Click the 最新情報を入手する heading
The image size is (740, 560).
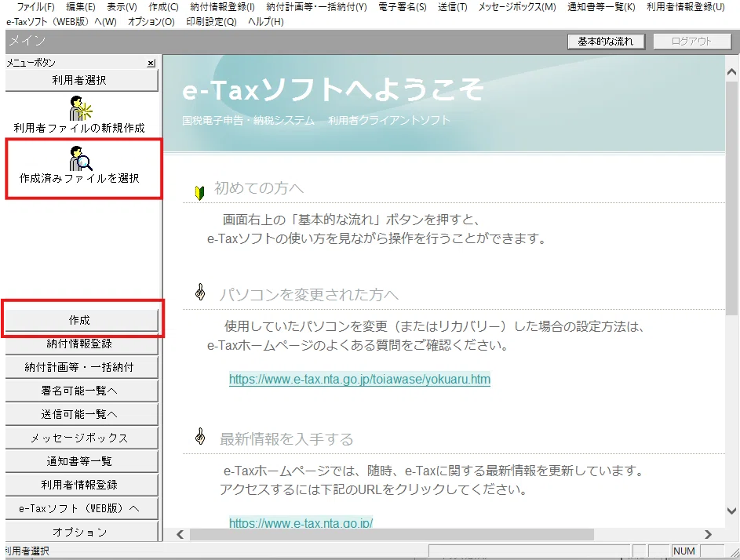tap(286, 439)
